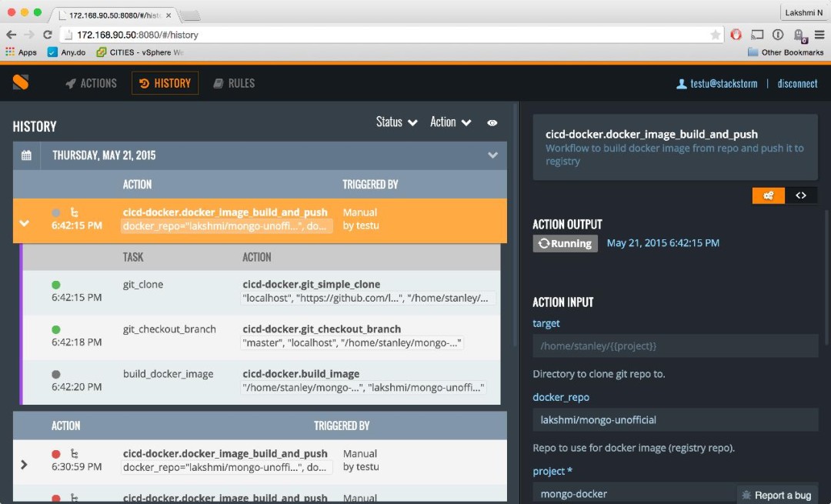Viewport: 831px width, 504px height.
Task: Open Other Bookmarks folder
Action: [786, 52]
